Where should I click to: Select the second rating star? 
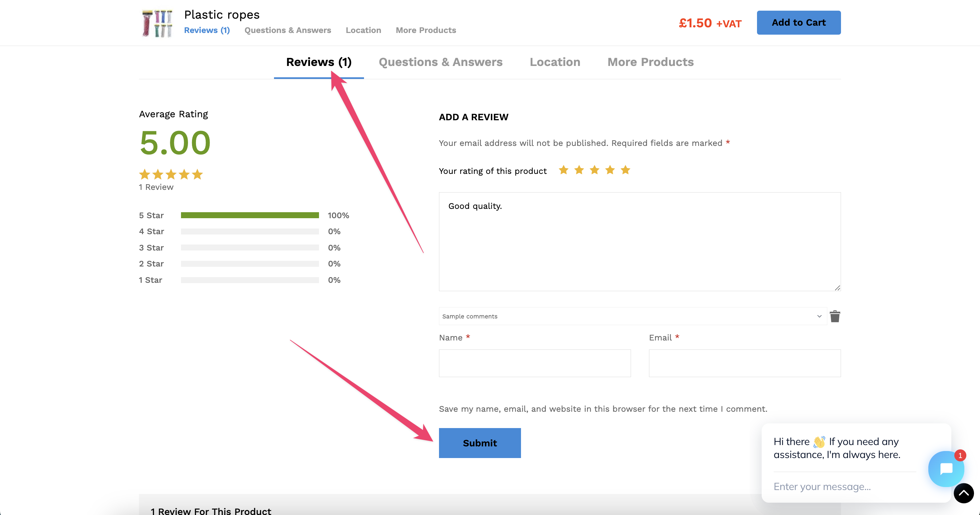[579, 170]
